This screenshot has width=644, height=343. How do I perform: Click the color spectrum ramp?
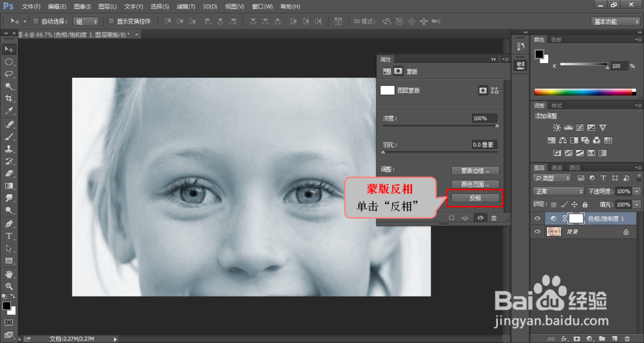(x=585, y=92)
